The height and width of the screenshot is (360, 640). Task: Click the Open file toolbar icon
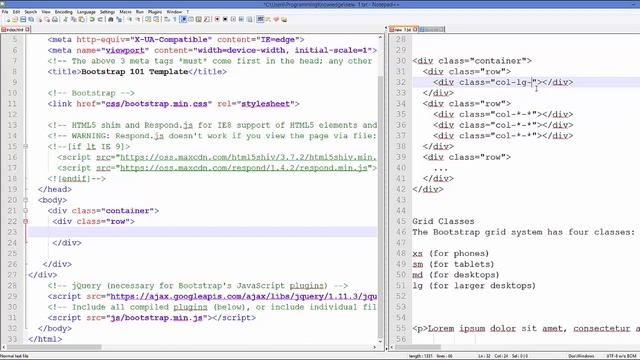click(15, 19)
